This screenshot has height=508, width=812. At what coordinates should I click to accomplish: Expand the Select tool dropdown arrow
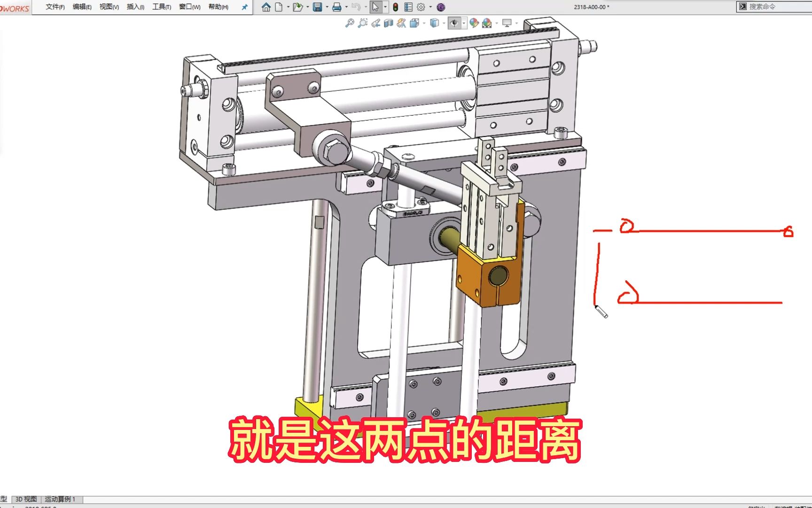click(385, 7)
